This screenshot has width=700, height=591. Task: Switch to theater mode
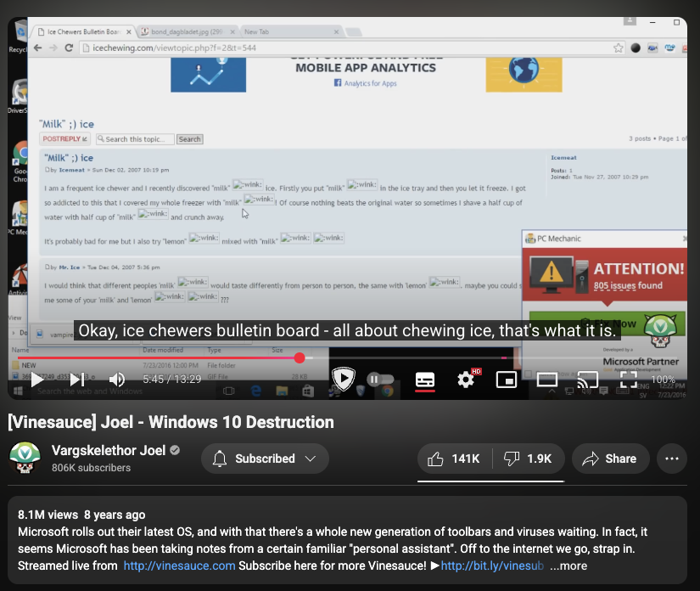tap(547, 380)
